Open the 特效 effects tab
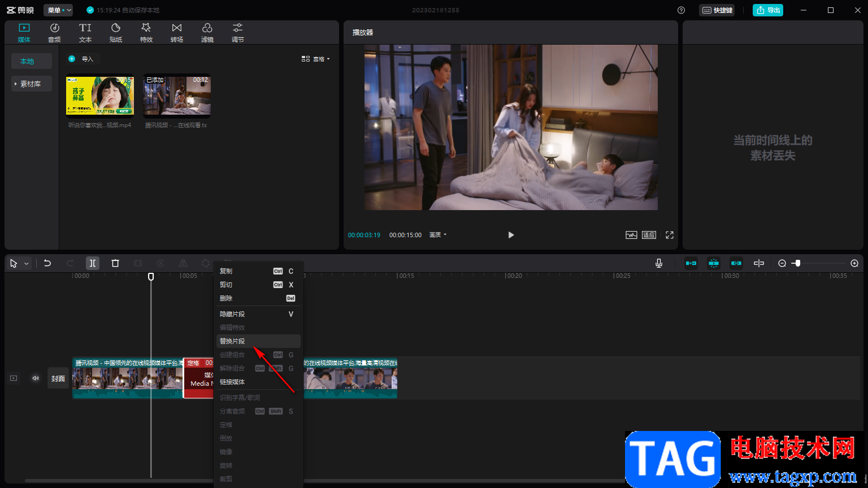 tap(146, 33)
